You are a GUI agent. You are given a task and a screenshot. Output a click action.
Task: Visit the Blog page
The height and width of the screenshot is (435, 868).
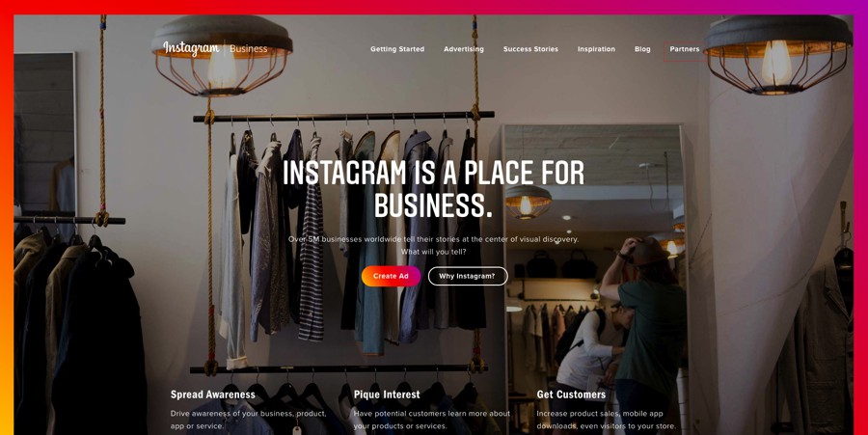[x=642, y=49]
